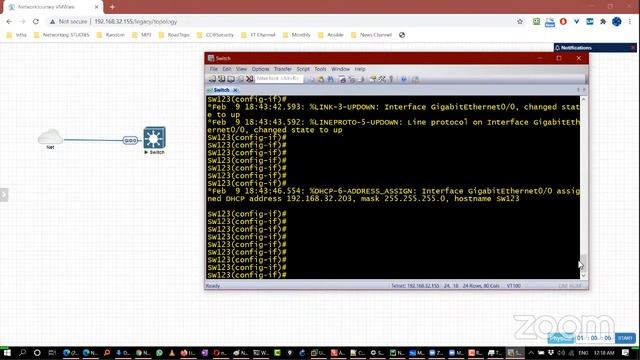Viewport: 640px width, 360px height.
Task: Open the Windows Start menu
Action: pos(7,353)
